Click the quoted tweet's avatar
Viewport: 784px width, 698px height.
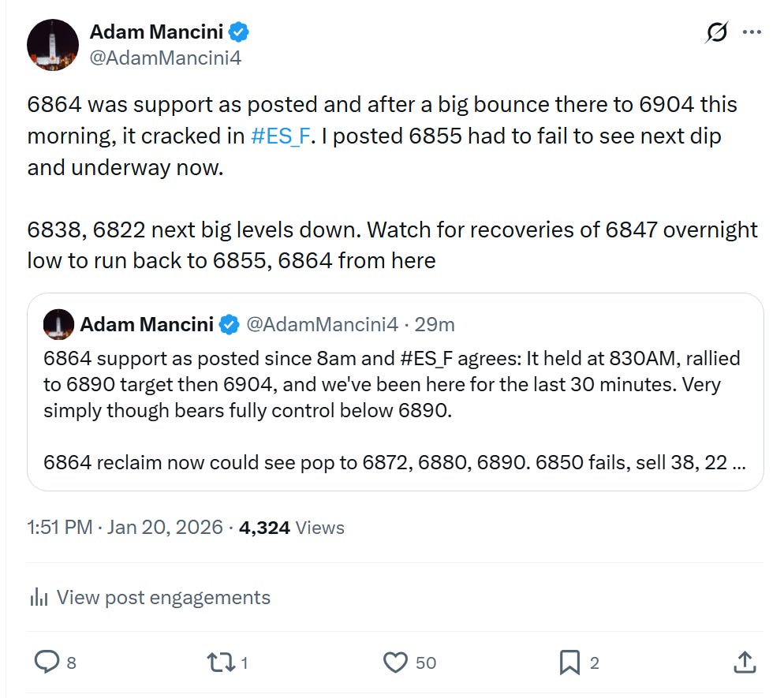point(57,324)
